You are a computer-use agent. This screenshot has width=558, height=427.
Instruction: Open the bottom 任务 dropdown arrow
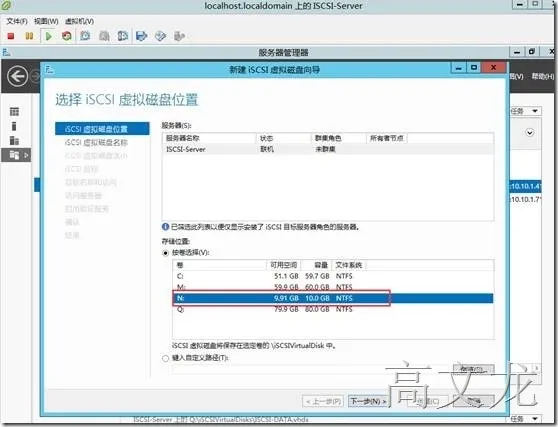pos(535,418)
